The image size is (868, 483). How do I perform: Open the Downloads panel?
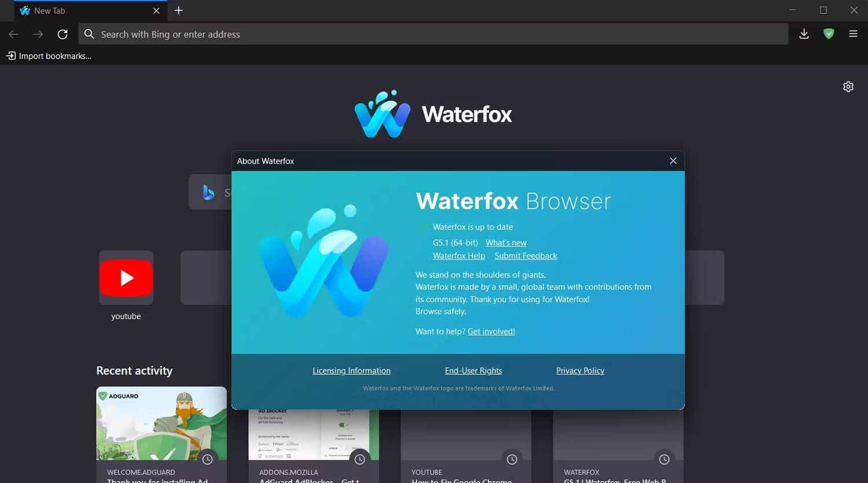[804, 34]
